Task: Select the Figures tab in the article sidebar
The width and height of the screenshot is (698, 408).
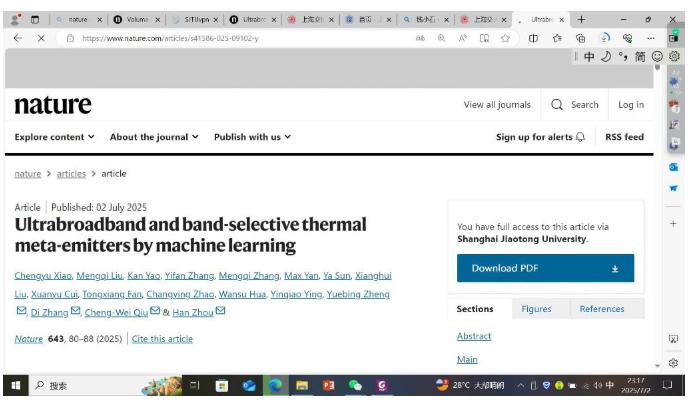Action: [536, 309]
